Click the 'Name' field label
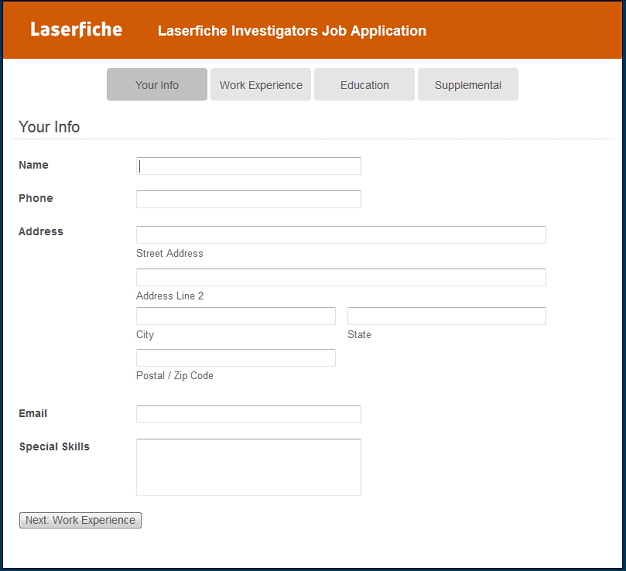 (34, 165)
